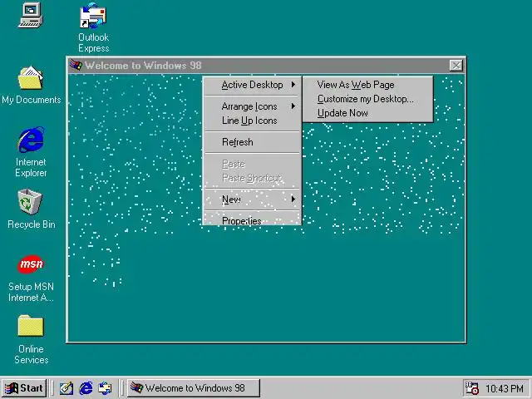Click the Show Desktop quick launch icon
The height and width of the screenshot is (399, 532).
[x=66, y=388]
